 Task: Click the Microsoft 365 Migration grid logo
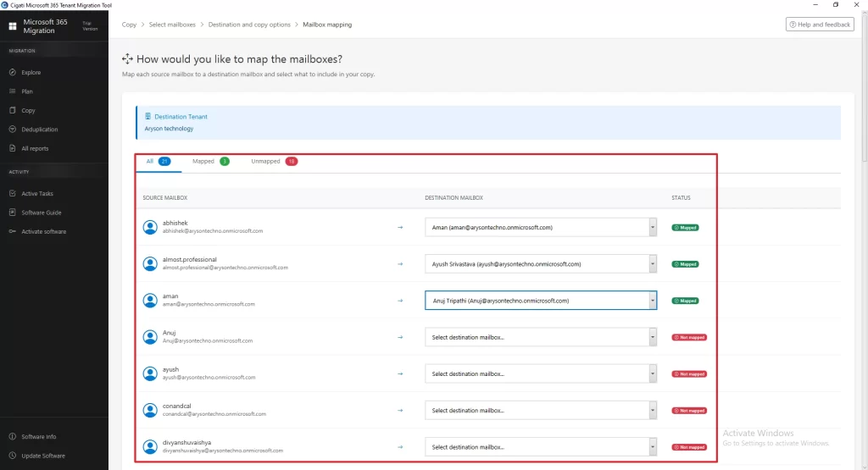12,26
